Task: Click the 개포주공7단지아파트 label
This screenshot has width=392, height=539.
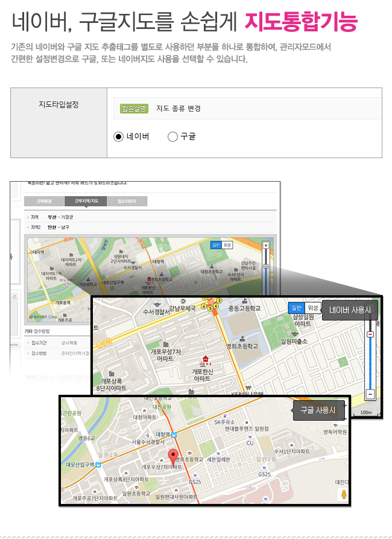Action: (x=95, y=499)
